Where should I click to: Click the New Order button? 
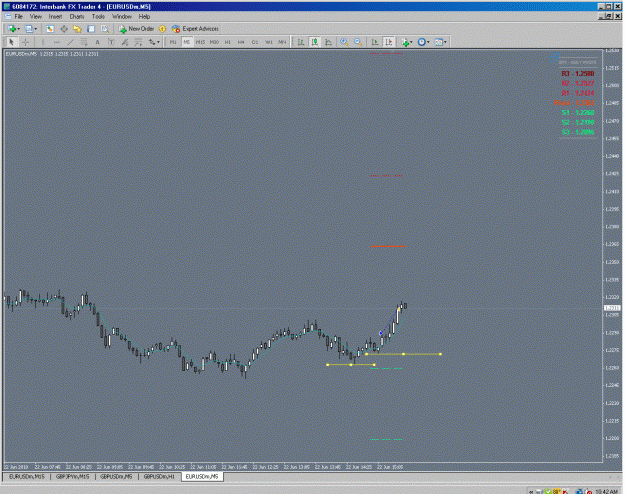(x=136, y=29)
